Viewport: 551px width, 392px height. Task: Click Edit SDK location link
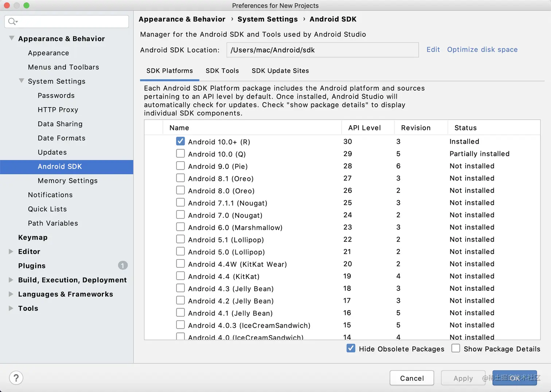(433, 50)
